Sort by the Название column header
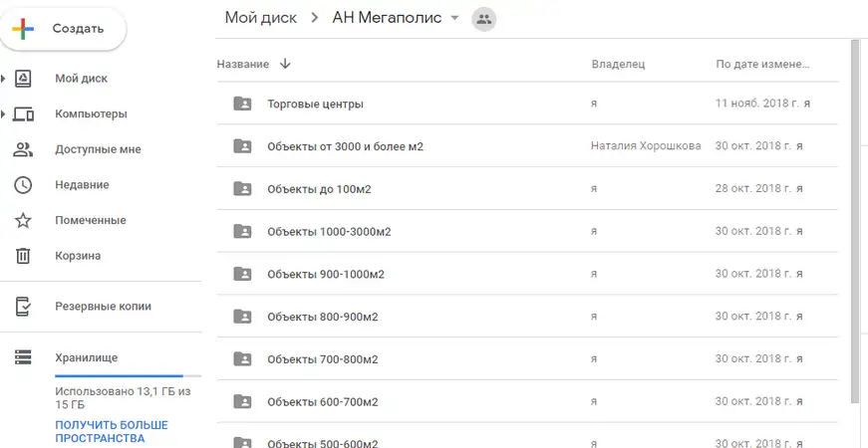Screen dimensions: 868x448 pos(242,64)
